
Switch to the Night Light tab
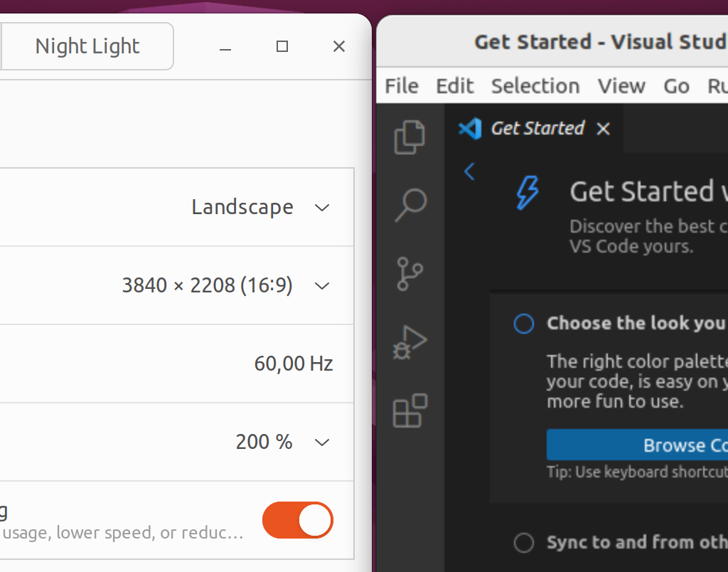click(87, 46)
